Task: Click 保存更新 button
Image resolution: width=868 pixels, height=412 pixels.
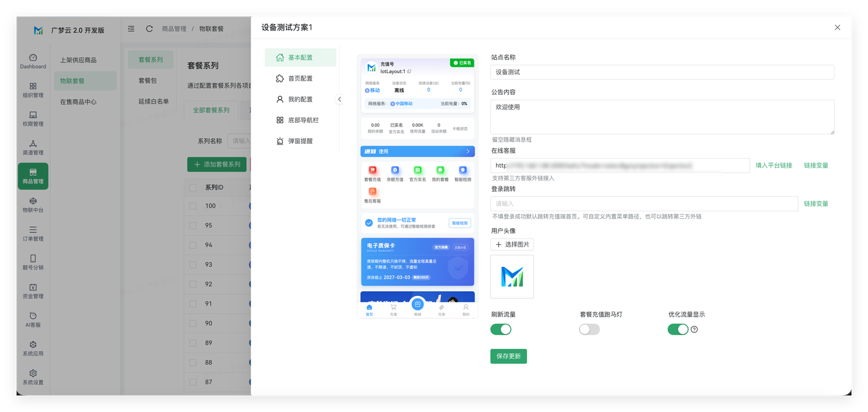Action: (x=508, y=356)
